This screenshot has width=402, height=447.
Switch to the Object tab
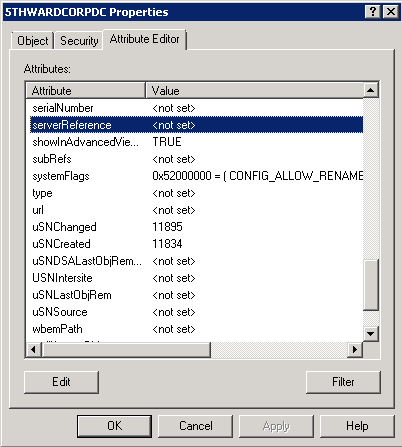click(33, 41)
